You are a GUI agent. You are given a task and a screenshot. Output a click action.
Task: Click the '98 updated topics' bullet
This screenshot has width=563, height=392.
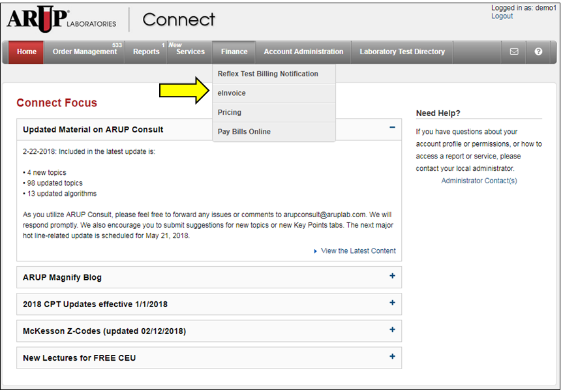(52, 183)
